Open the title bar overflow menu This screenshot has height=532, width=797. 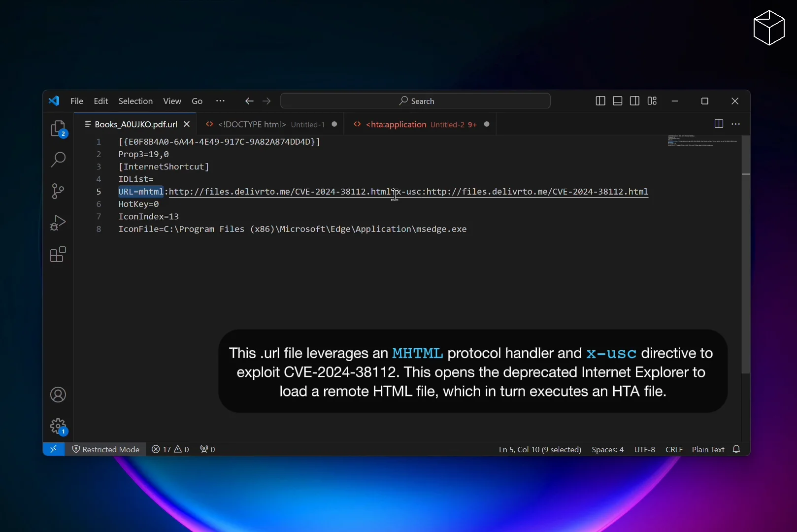[x=220, y=101]
